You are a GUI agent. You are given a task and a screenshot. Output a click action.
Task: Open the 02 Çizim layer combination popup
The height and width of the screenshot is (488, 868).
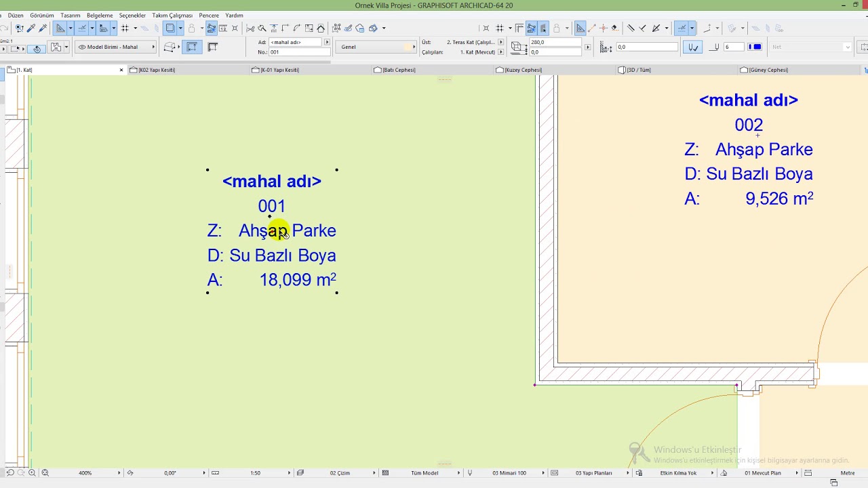(340, 472)
